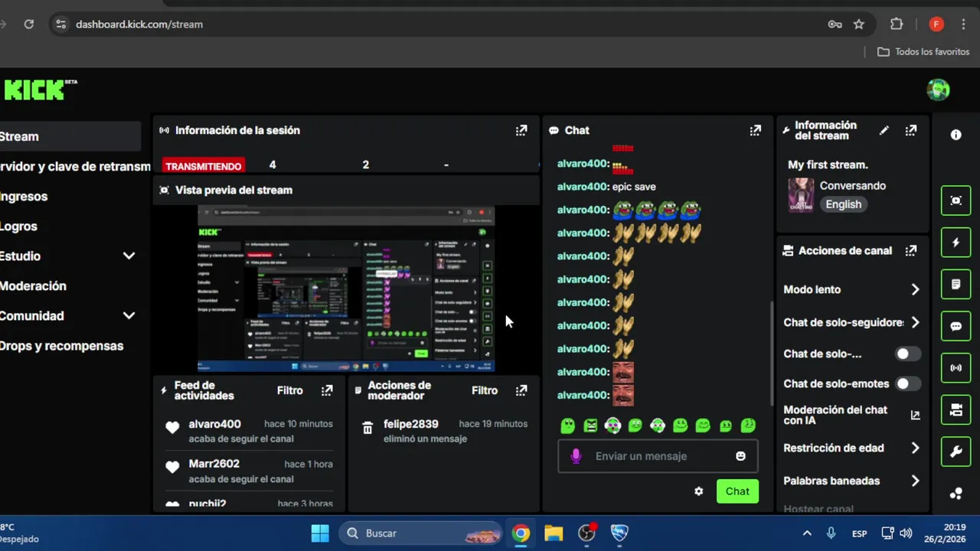Open Modo lento options arrow
The width and height of the screenshot is (980, 551).
pos(915,289)
